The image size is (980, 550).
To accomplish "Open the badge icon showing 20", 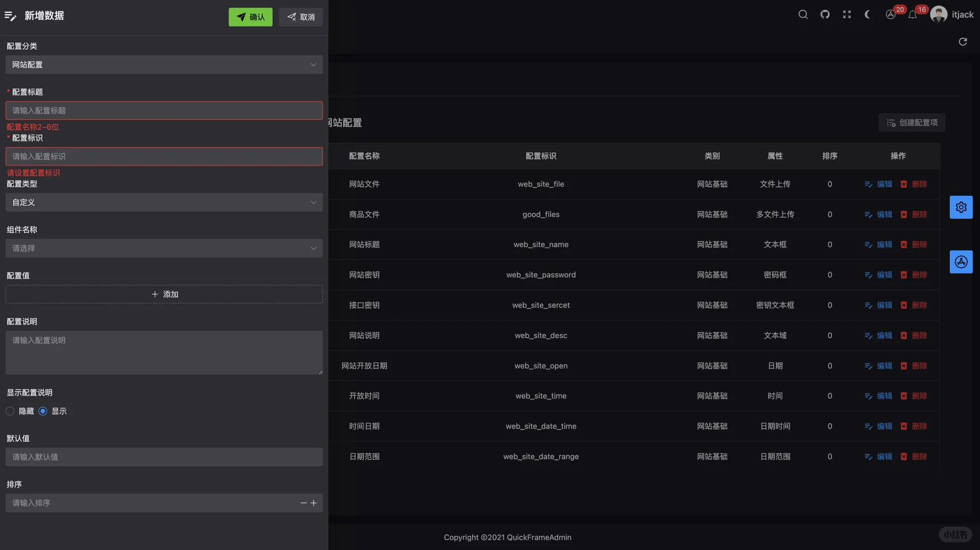I will tap(891, 15).
